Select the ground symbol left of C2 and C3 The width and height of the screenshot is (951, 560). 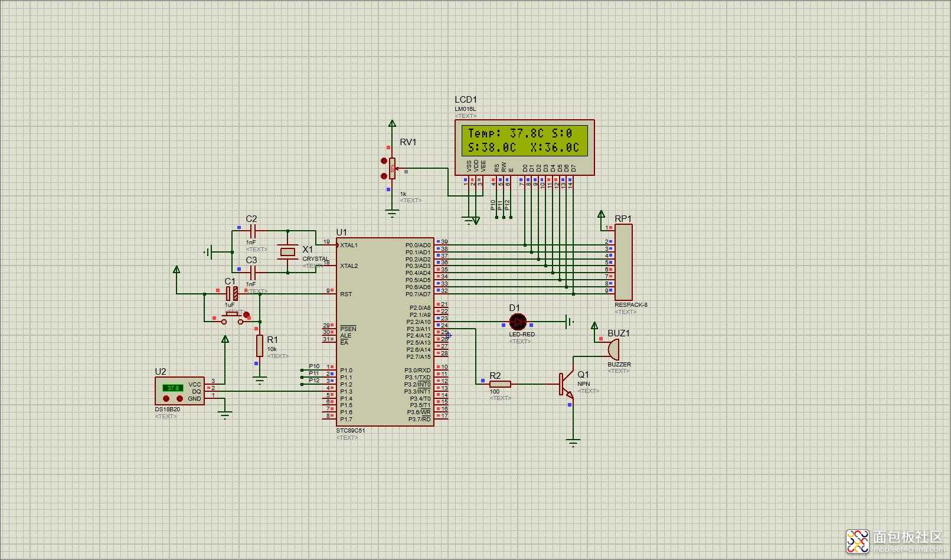pos(208,252)
